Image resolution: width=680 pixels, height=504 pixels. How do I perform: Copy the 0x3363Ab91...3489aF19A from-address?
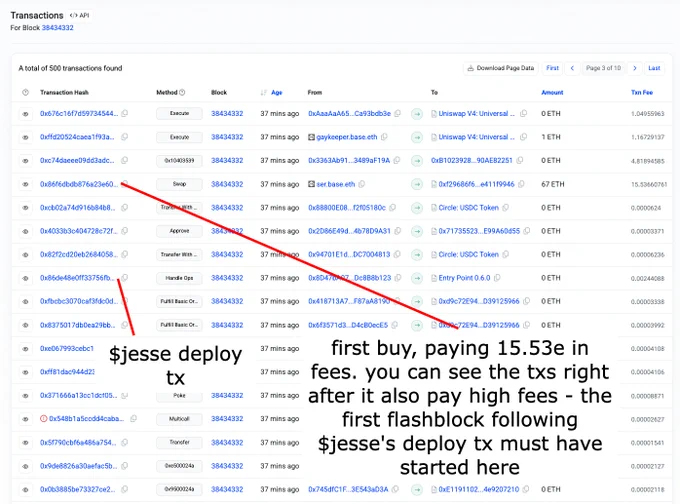click(396, 160)
